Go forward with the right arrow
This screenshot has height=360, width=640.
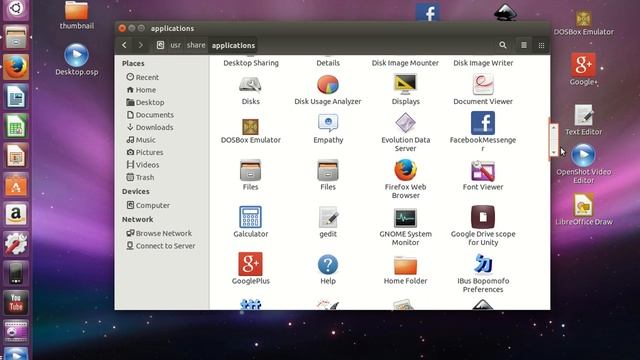[x=140, y=45]
